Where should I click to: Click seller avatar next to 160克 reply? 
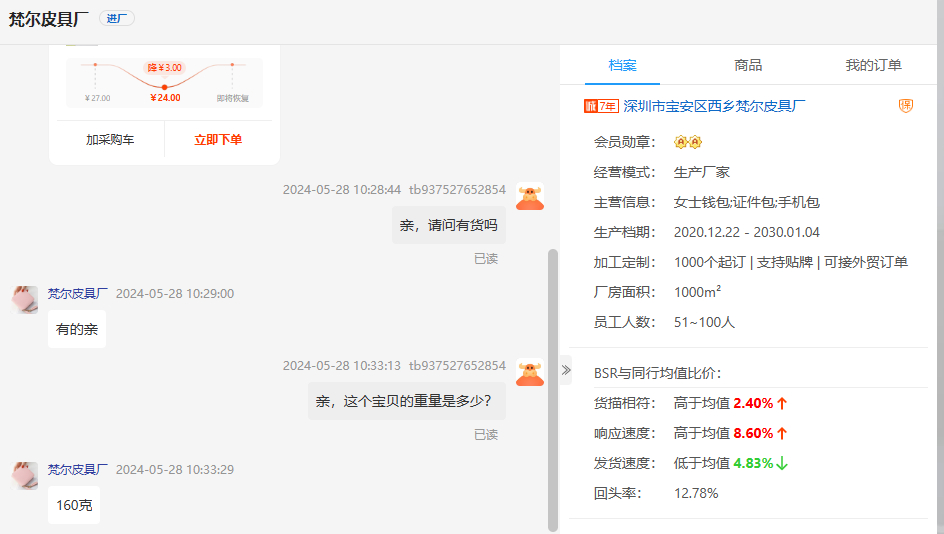(25, 475)
